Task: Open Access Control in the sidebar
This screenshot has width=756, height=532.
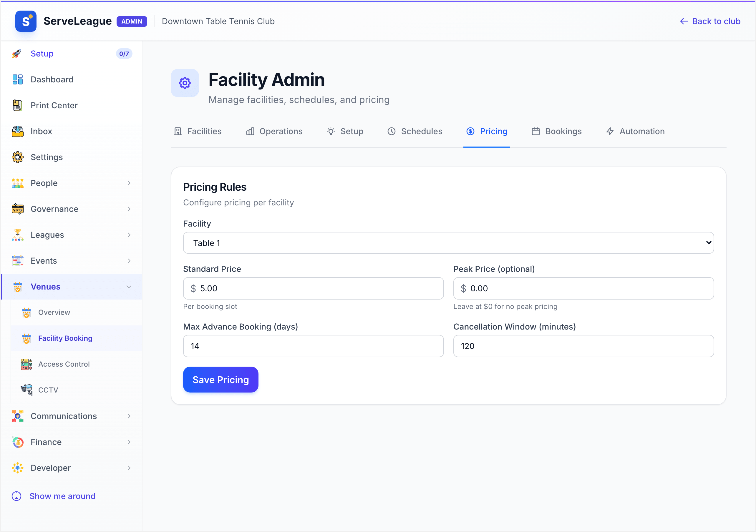Action: (76, 364)
